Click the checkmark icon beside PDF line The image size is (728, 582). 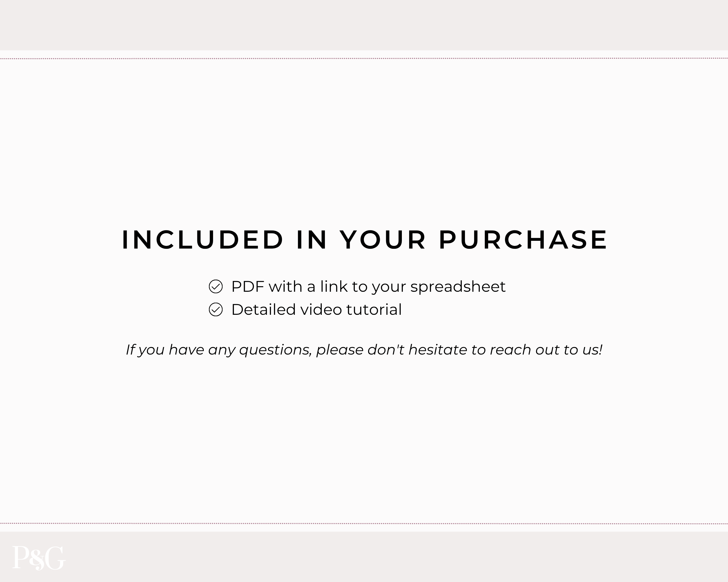point(215,286)
